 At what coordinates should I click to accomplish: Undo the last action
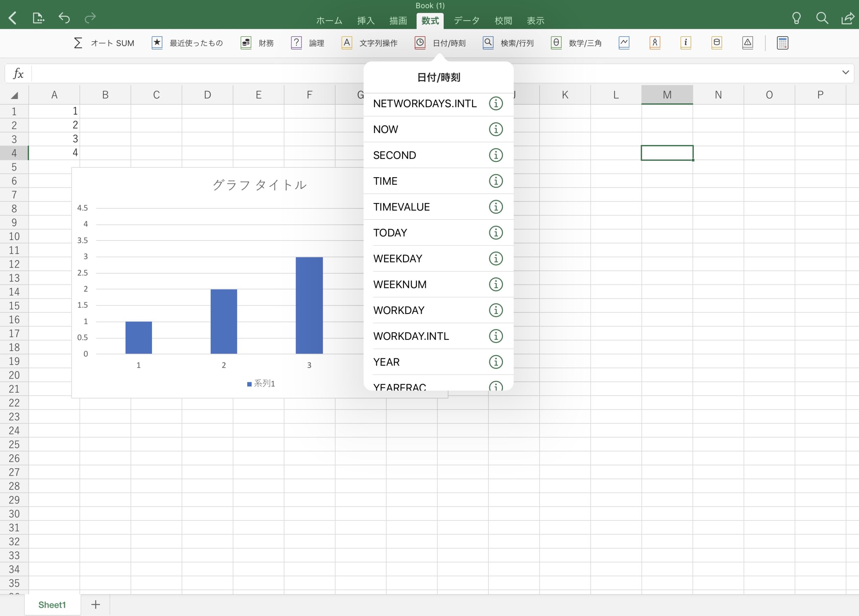[64, 18]
